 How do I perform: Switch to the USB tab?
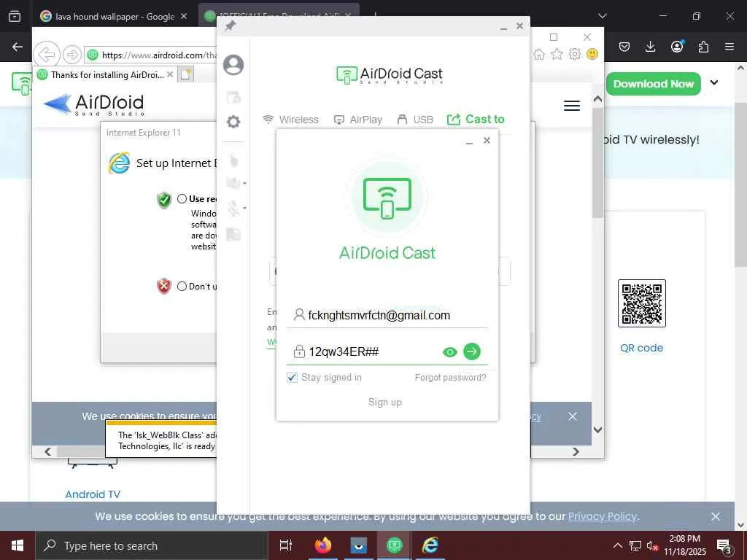click(x=415, y=120)
